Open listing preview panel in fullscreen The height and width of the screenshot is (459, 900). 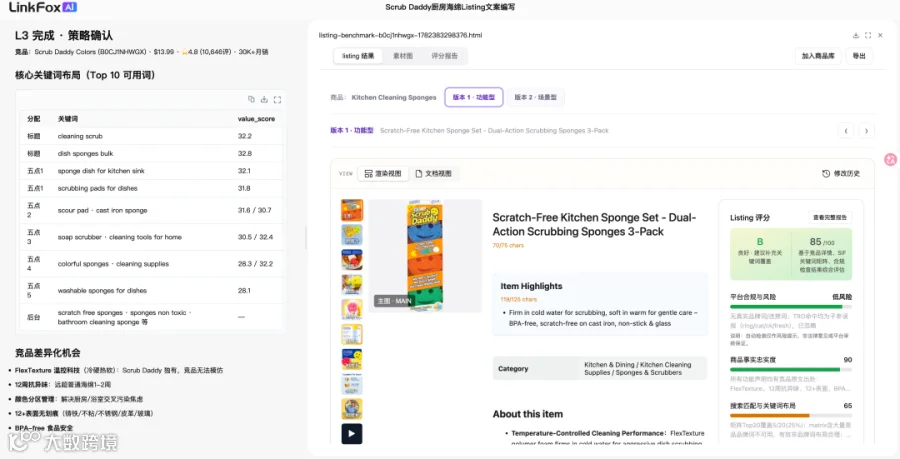click(868, 35)
